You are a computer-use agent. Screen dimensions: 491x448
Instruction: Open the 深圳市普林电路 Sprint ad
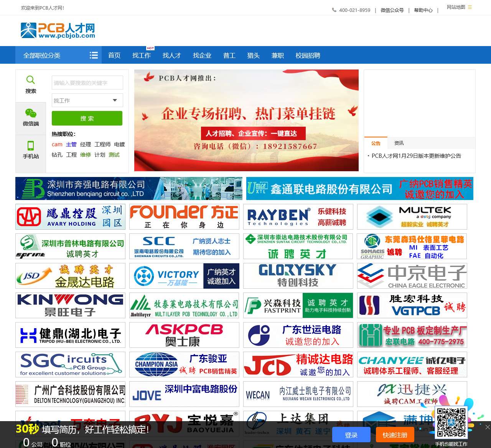(70, 246)
